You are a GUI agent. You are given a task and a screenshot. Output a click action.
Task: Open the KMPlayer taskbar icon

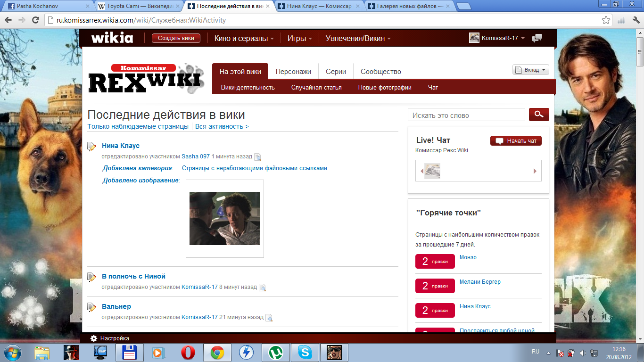100,353
